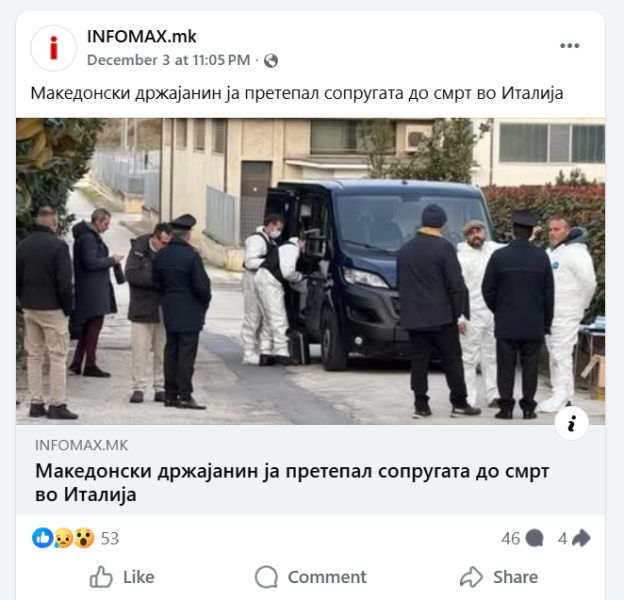Click the grey share arrow icon beside 4
Viewport: 624px width, 600px height.
pyautogui.click(x=581, y=538)
